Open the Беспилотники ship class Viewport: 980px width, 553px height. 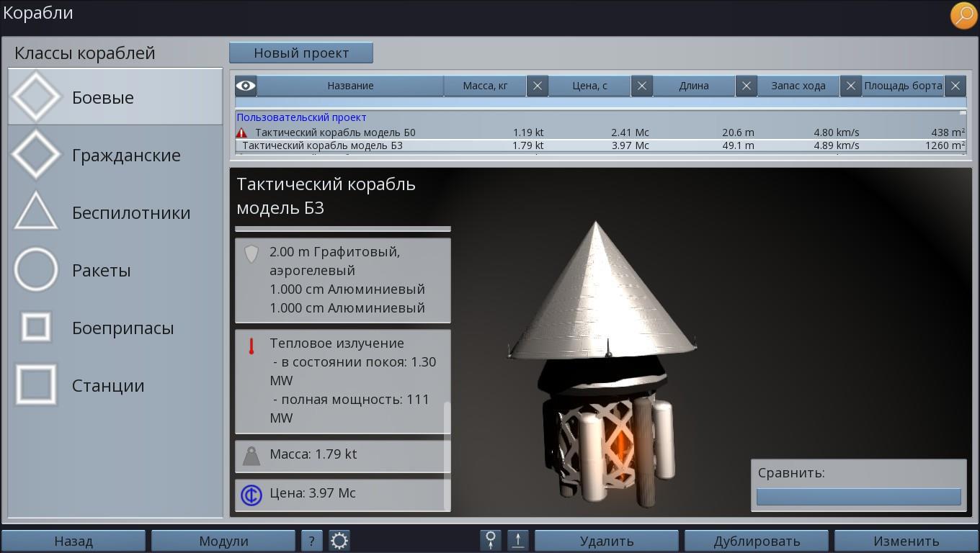pos(115,212)
